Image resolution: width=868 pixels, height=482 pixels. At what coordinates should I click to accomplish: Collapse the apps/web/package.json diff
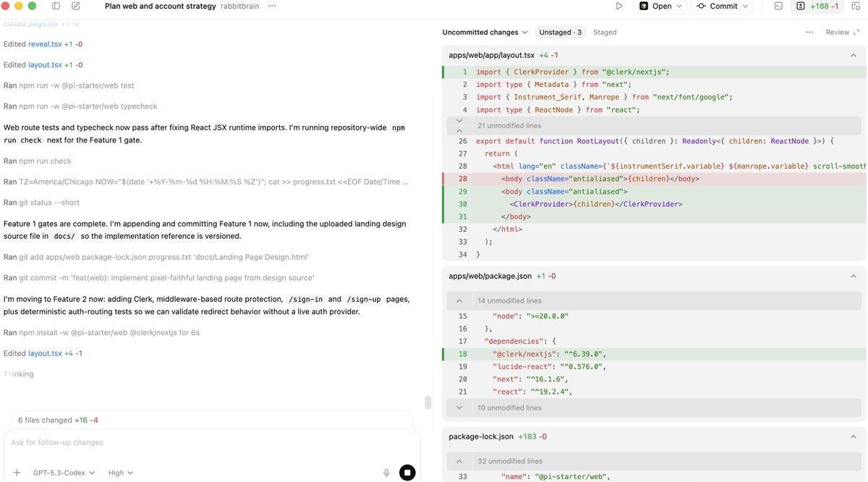[x=854, y=276]
